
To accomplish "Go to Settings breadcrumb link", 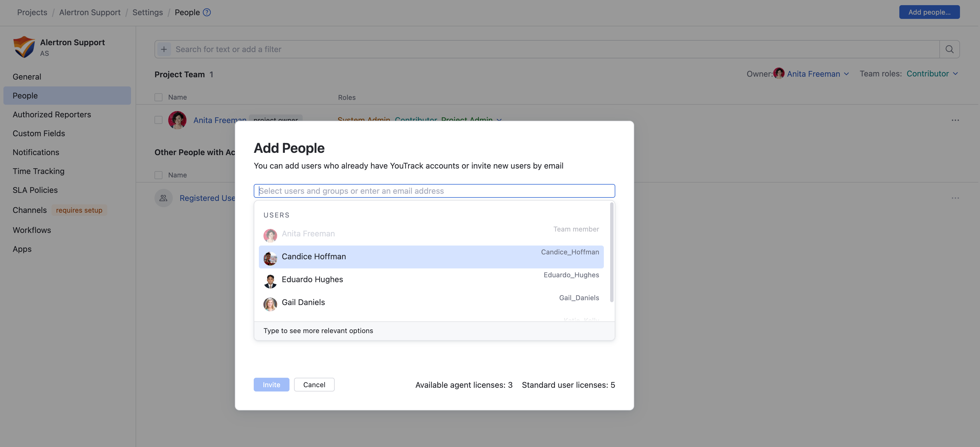I will click(148, 12).
